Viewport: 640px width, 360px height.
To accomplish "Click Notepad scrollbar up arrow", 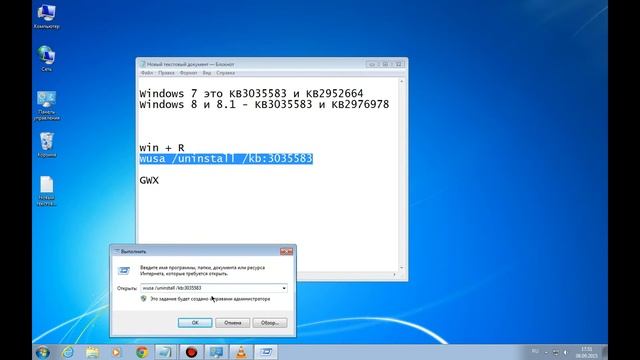I will pos(402,82).
